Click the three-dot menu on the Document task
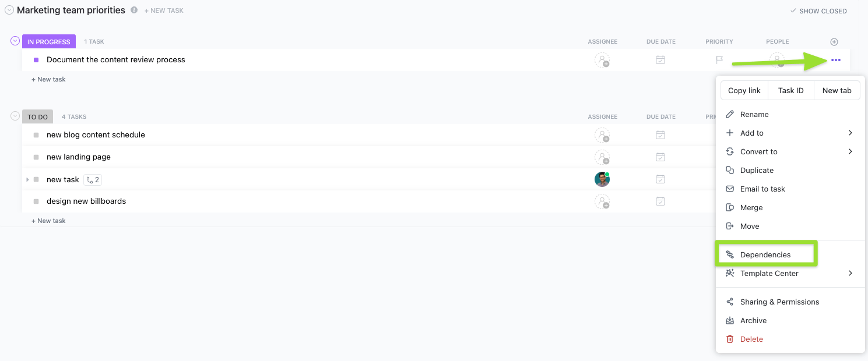 click(x=835, y=60)
